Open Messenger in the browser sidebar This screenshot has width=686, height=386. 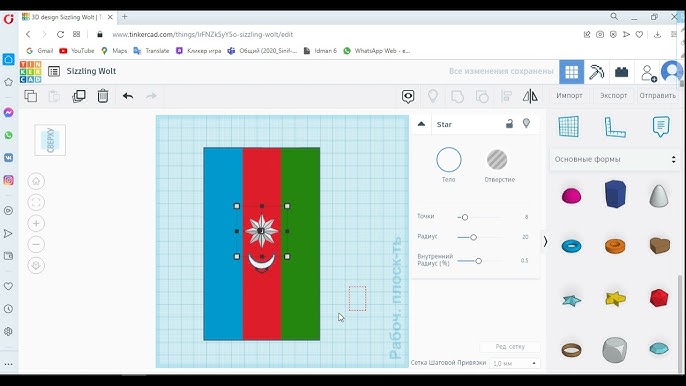[8, 112]
